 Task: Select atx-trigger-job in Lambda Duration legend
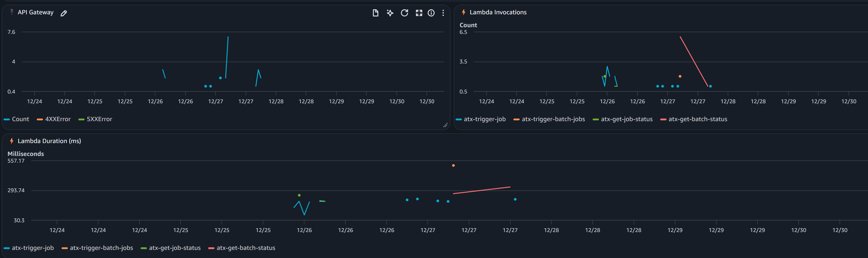point(33,248)
